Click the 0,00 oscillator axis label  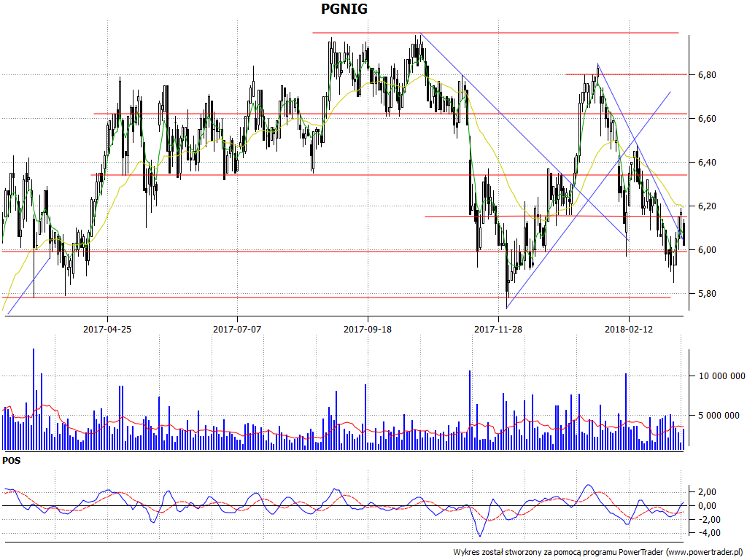[707, 506]
